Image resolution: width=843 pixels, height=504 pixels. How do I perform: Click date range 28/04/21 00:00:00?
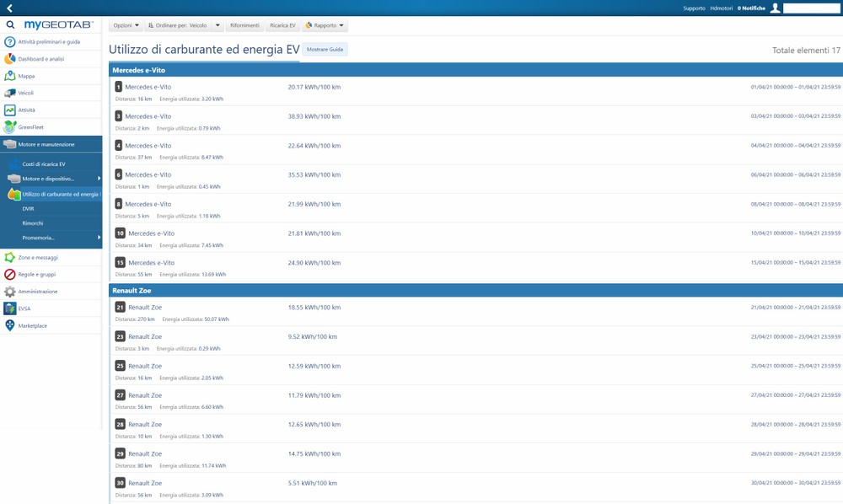[x=795, y=425]
